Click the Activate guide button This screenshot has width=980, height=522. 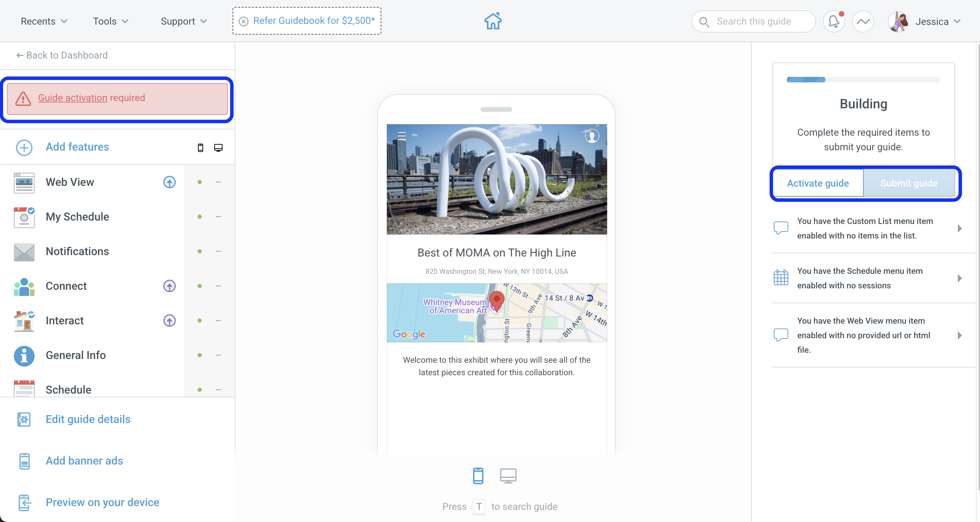(818, 183)
